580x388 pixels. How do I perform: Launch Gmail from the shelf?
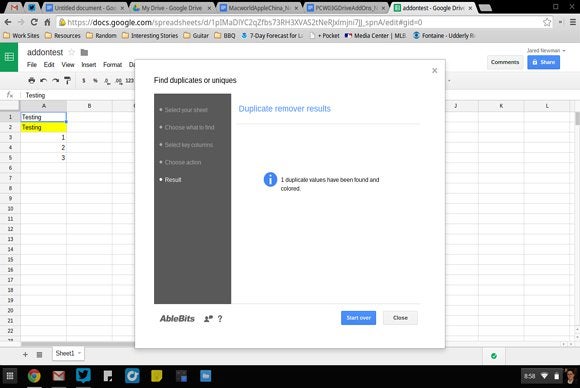(58, 376)
